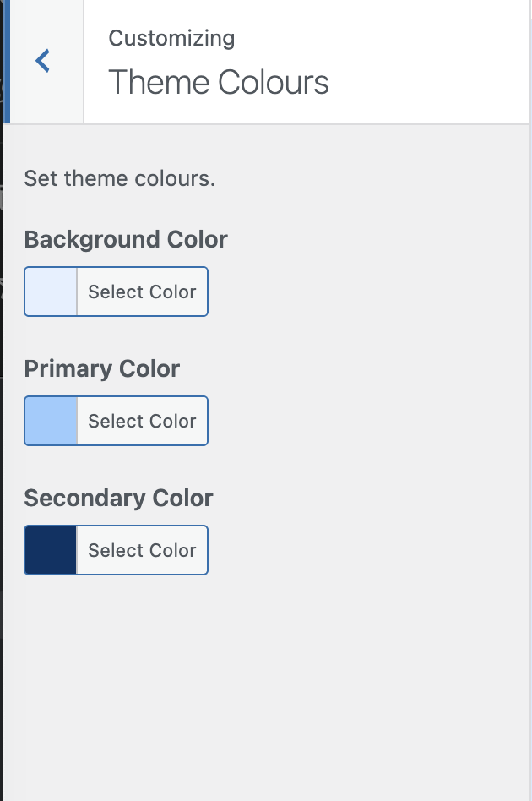Click the "Theme Colours" section heading

218,83
